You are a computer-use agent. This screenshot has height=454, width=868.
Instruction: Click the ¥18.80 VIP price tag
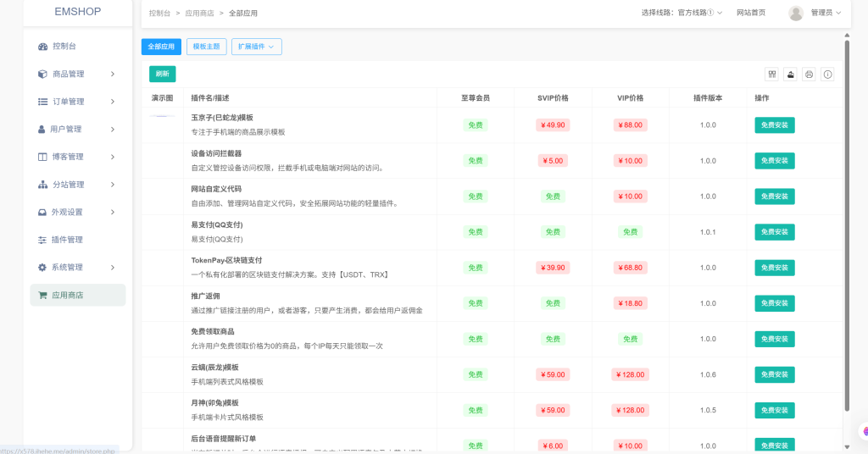click(630, 303)
